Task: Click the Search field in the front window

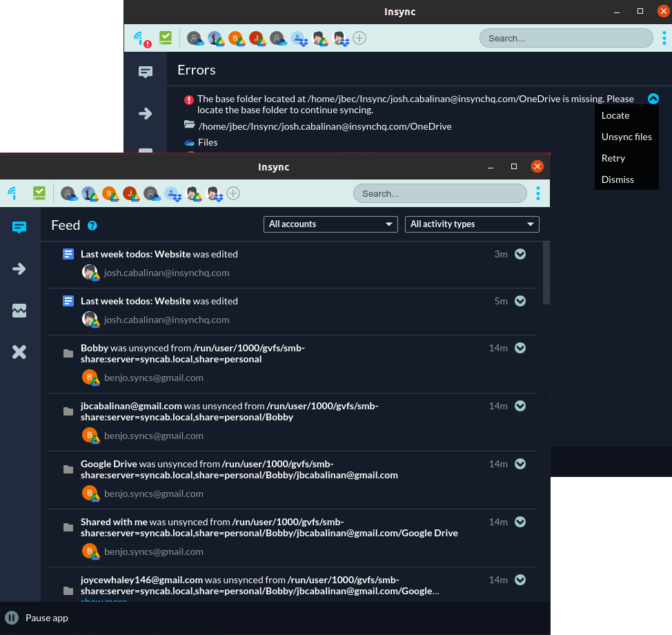Action: pyautogui.click(x=439, y=193)
